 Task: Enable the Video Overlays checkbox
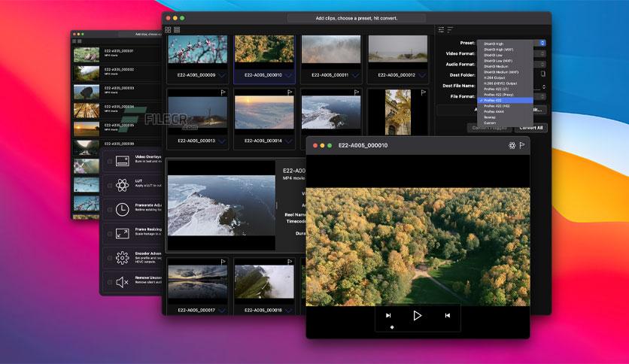point(110,161)
